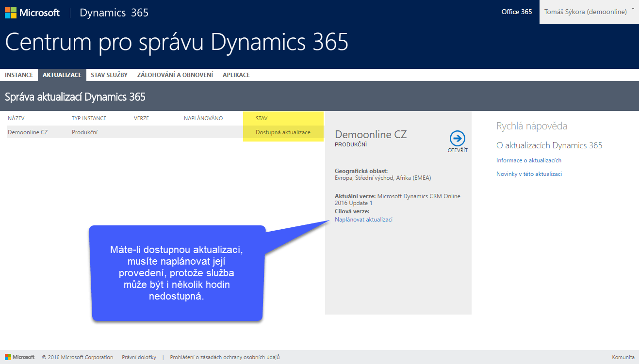Click the Demoonline CZ heading in details panel

(x=371, y=134)
